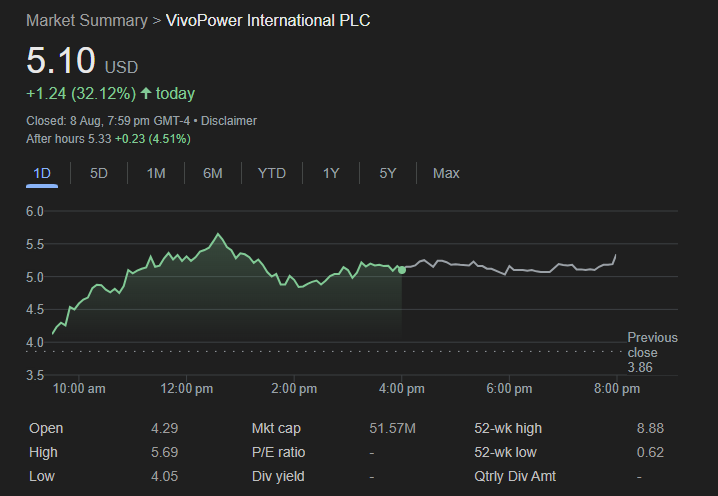Click the 52-wk high value 8.88

[650, 428]
